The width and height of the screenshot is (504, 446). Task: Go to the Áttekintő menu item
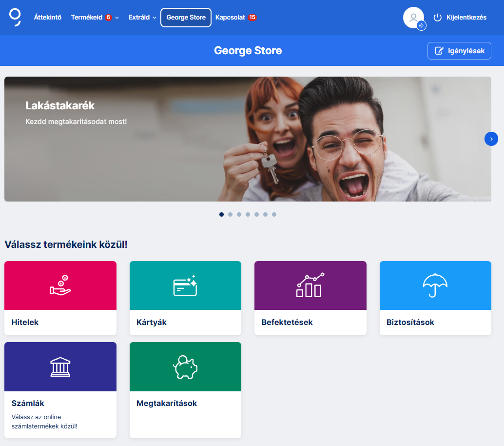pos(48,18)
